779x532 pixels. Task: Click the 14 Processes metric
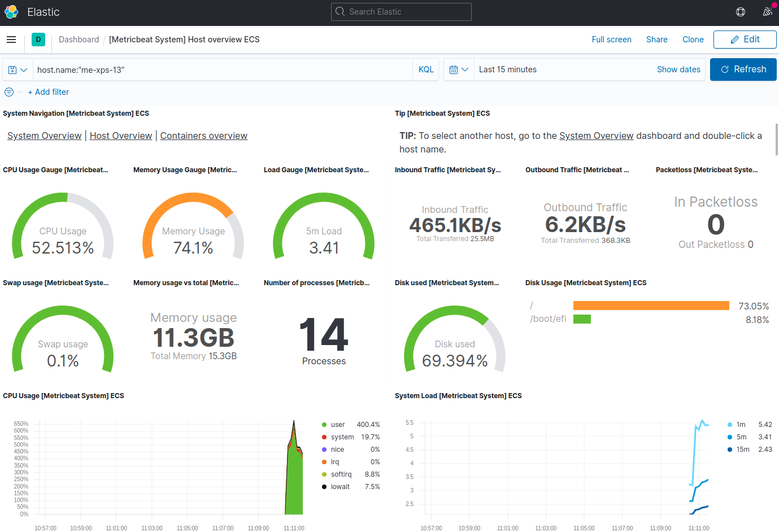tap(324, 341)
